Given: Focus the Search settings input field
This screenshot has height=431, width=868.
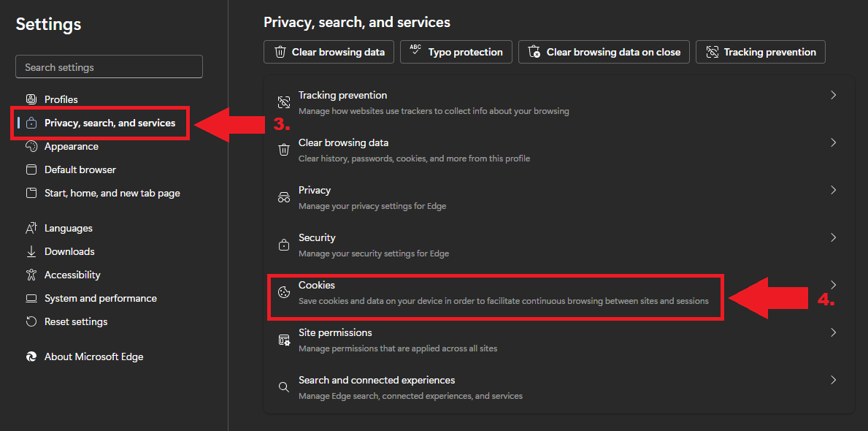Looking at the screenshot, I should tap(109, 66).
